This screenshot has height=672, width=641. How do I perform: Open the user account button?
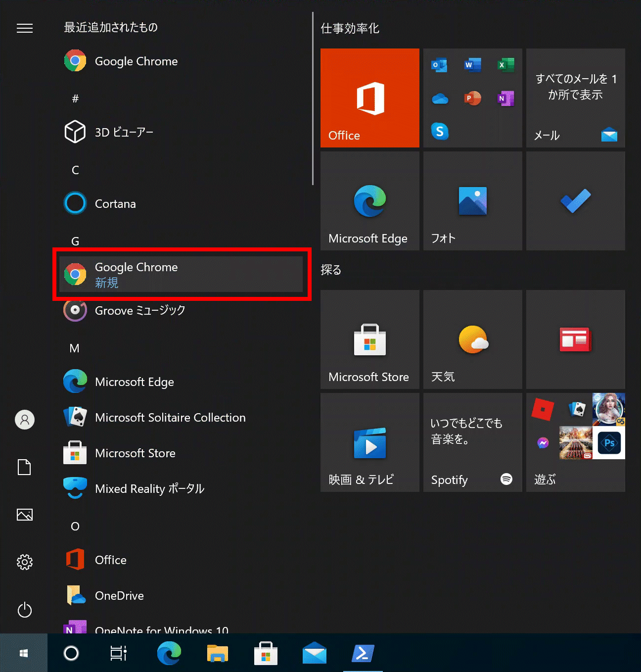pyautogui.click(x=25, y=420)
